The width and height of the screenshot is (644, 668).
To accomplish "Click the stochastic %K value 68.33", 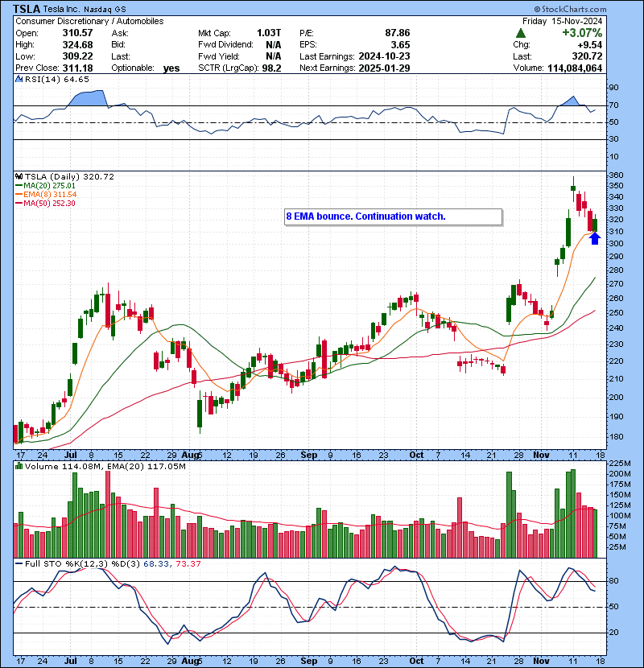I will tap(155, 563).
